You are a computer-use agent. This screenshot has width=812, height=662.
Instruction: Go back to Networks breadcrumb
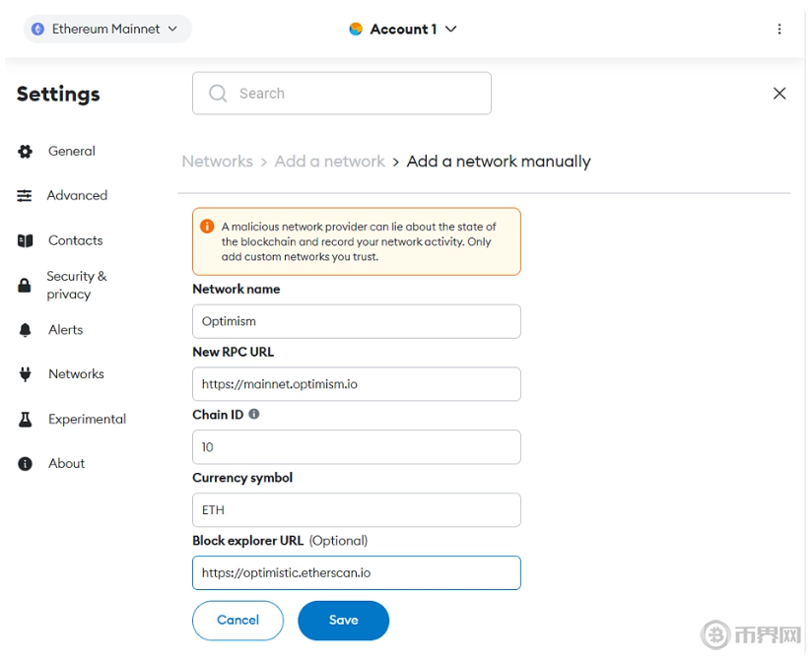point(217,162)
